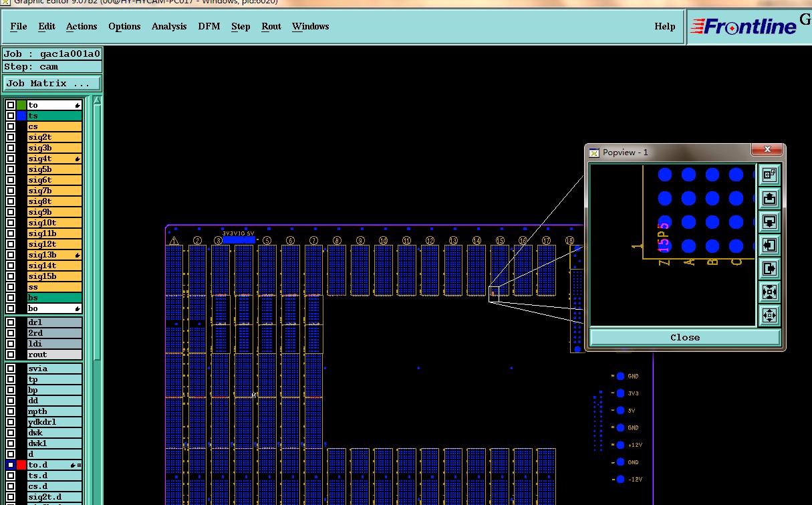Click the layer list scrollbar up arrow

pyautogui.click(x=97, y=101)
